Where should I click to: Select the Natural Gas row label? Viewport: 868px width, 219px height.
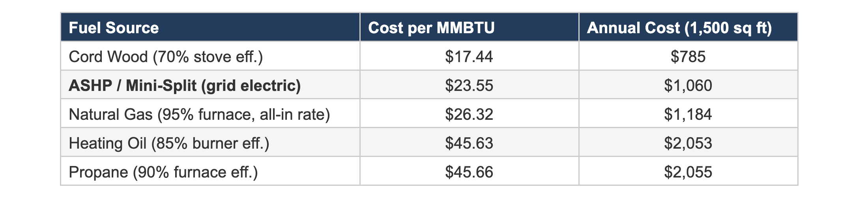[199, 114]
